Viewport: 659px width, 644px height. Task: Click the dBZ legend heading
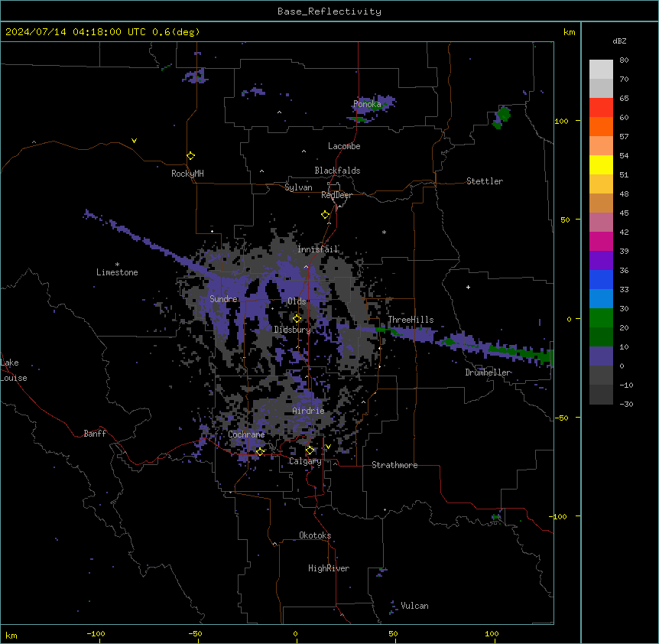point(619,41)
